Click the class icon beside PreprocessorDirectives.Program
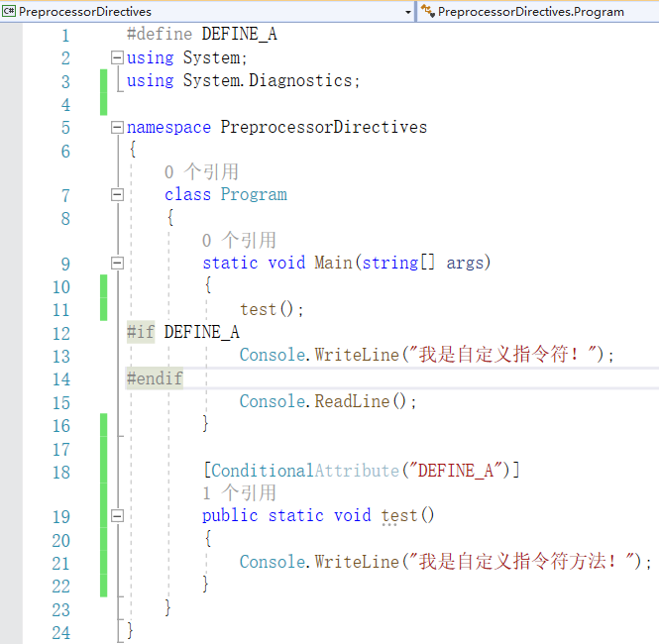659x644 pixels. pos(428,12)
